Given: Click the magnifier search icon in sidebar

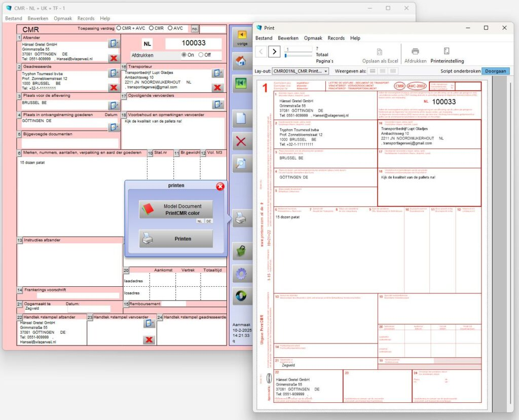Looking at the screenshot, I should [241, 163].
